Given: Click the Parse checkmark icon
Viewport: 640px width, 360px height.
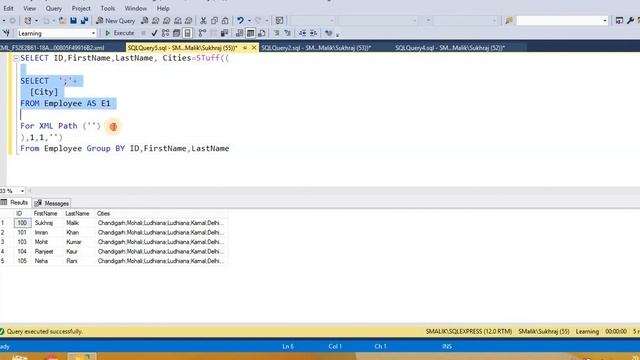Looking at the screenshot, I should click(x=154, y=33).
